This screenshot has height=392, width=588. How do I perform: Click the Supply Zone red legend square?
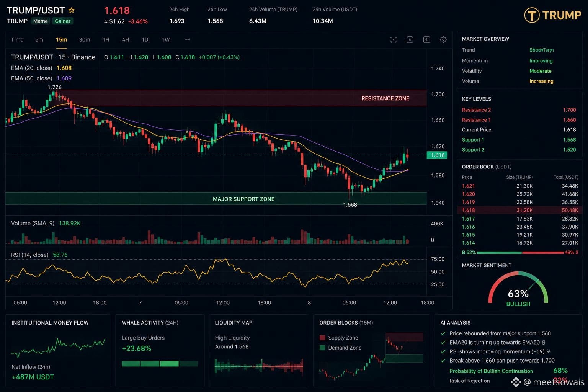coord(322,338)
